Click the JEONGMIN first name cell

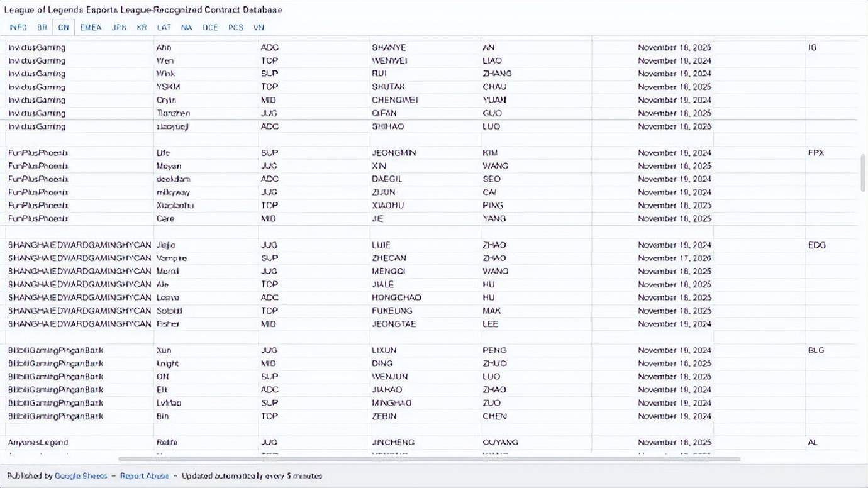point(425,153)
